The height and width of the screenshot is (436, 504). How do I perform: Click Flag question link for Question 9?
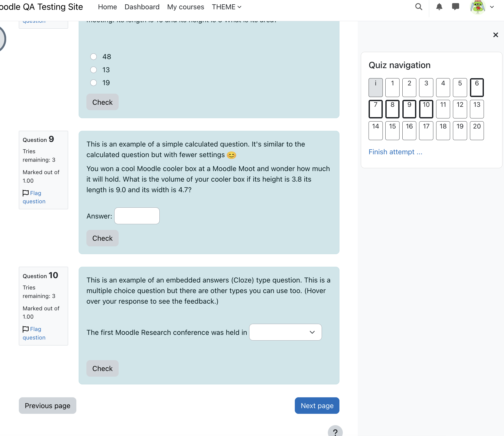tap(34, 197)
